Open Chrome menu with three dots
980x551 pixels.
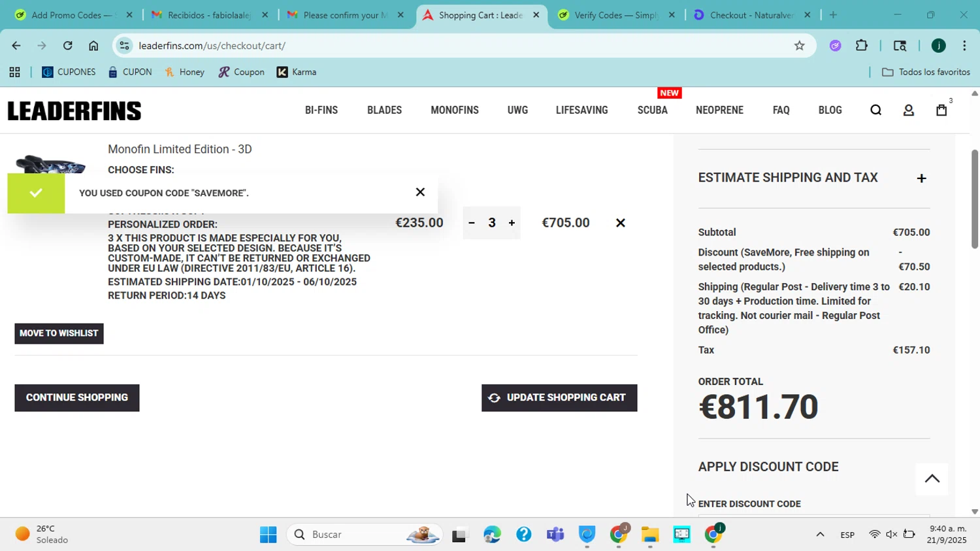tap(964, 46)
